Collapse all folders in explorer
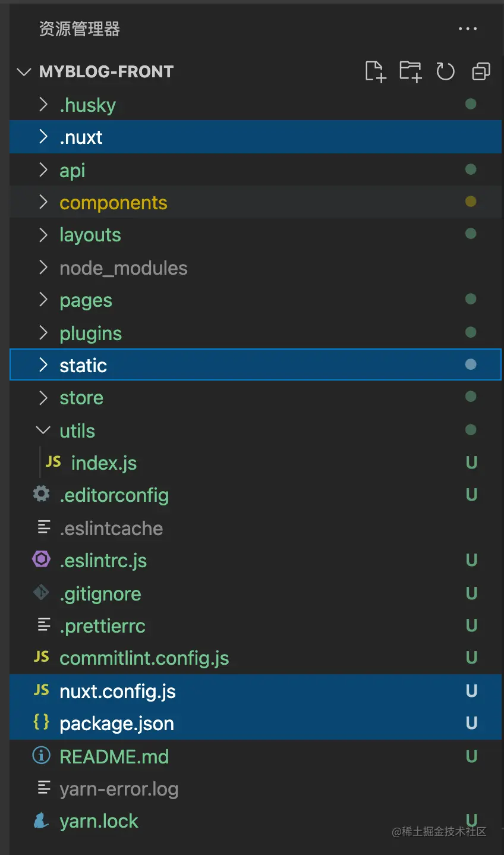The image size is (504, 855). pyautogui.click(x=481, y=71)
